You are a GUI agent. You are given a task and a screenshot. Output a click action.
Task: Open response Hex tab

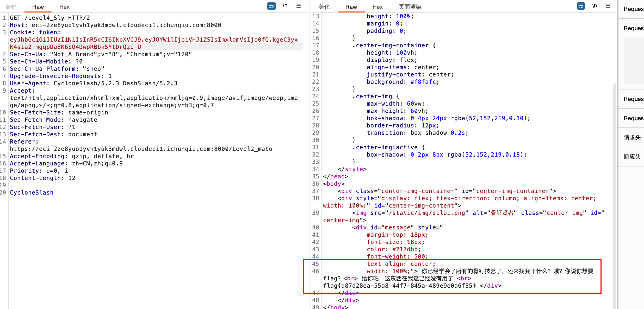coord(377,7)
